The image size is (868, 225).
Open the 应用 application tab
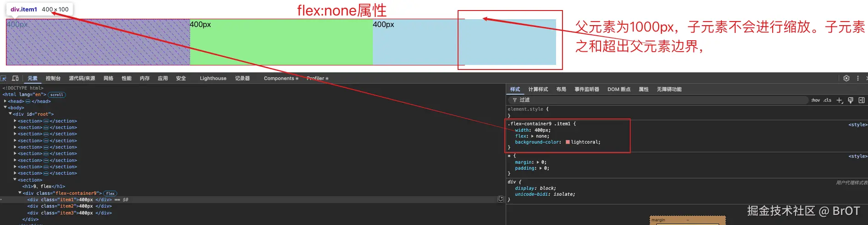(163, 79)
